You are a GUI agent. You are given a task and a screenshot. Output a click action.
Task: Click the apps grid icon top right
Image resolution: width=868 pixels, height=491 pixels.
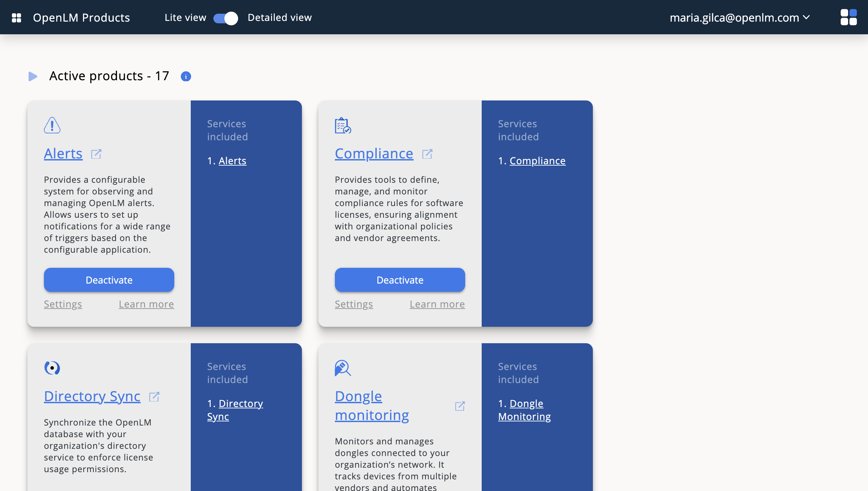pos(849,17)
